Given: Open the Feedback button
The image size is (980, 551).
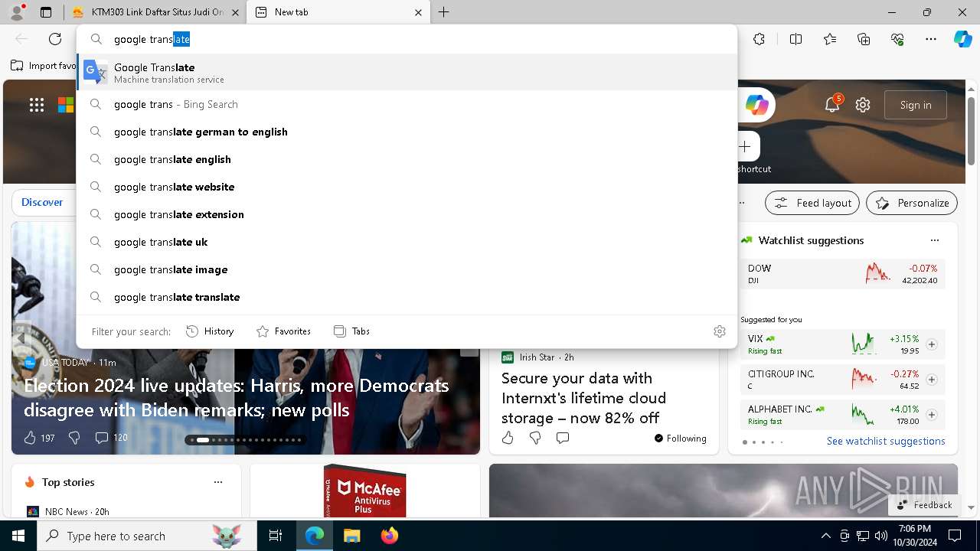Looking at the screenshot, I should (924, 505).
